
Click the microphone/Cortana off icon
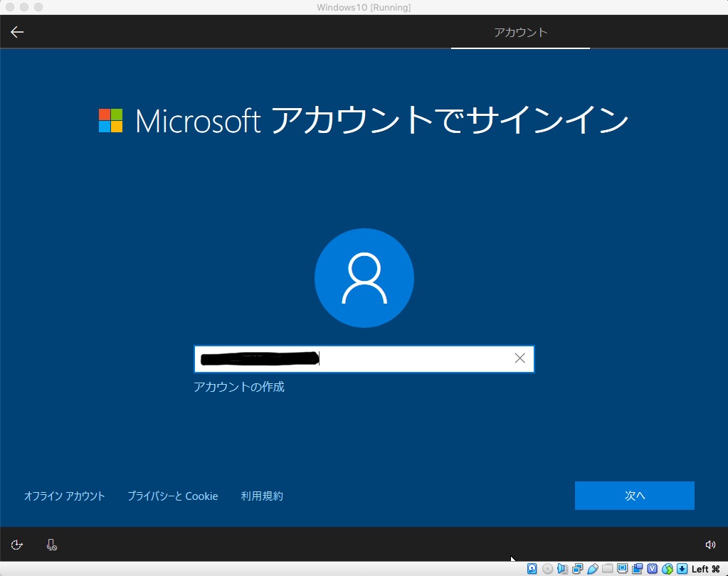[51, 545]
